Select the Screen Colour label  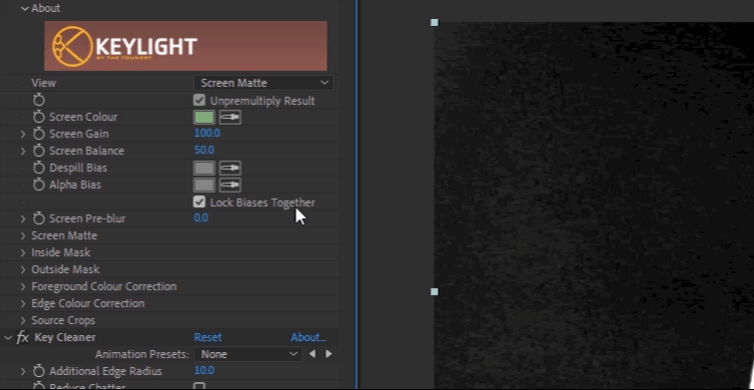[x=83, y=117]
